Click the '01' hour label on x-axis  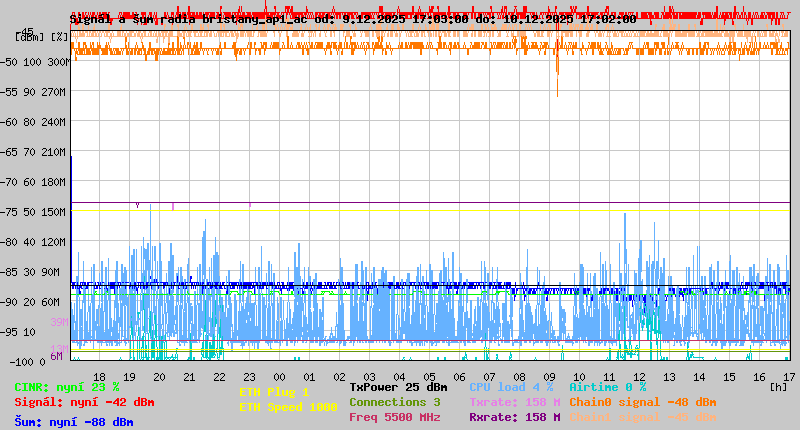coord(309,377)
